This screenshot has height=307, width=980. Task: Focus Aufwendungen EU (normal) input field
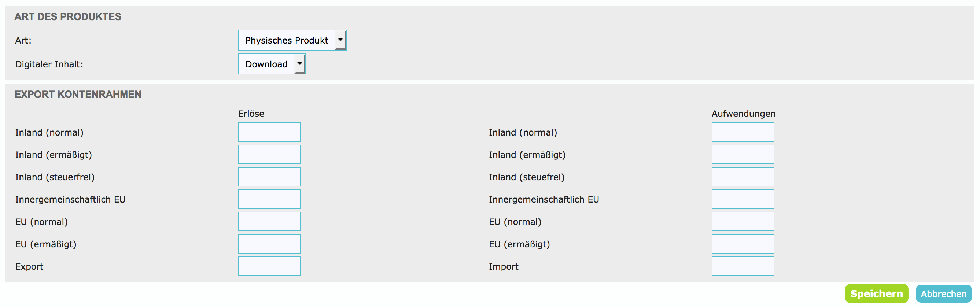pyautogui.click(x=743, y=221)
